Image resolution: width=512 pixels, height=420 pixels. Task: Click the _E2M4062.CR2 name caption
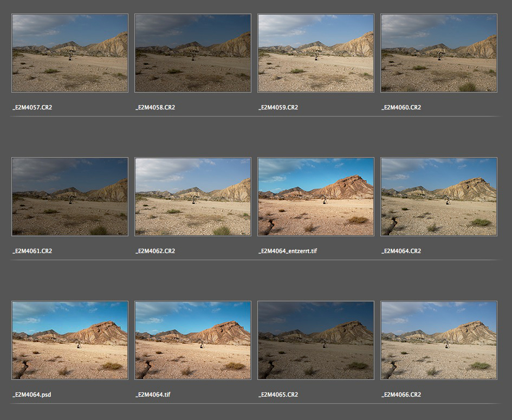click(x=155, y=251)
